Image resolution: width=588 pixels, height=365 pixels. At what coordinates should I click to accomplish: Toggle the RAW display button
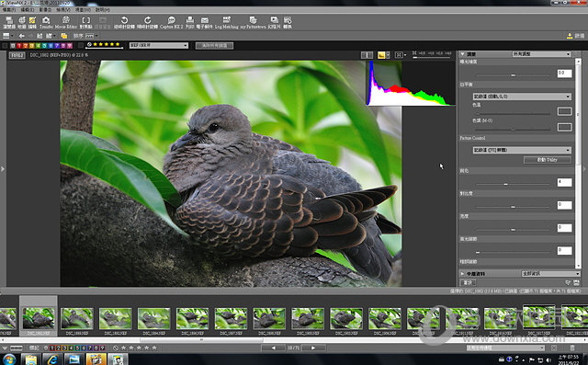point(17,55)
